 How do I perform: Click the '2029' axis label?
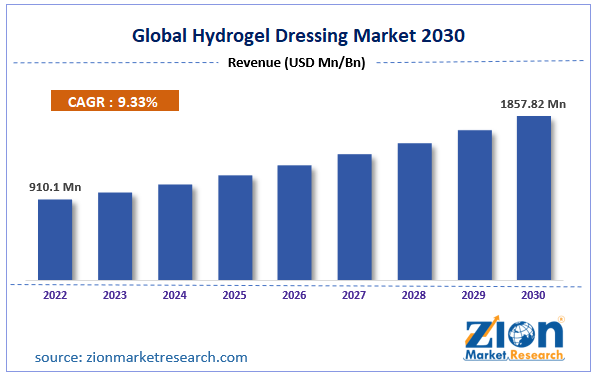click(x=473, y=295)
